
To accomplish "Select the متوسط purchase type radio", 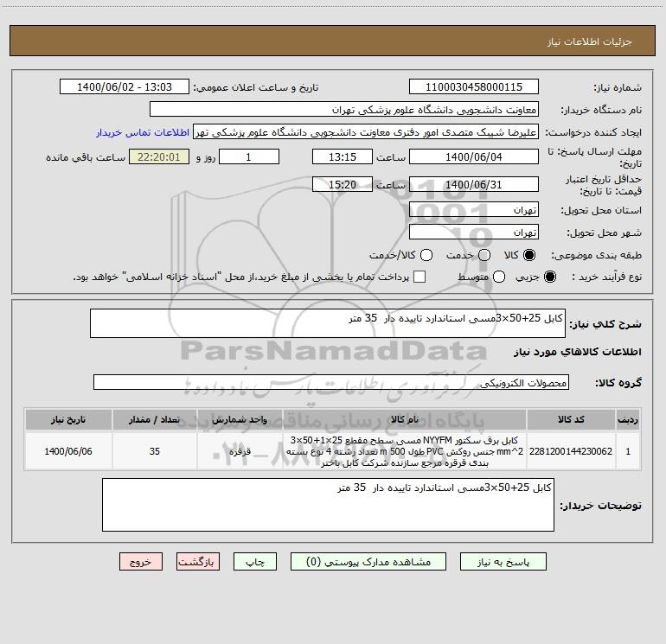I will (499, 277).
